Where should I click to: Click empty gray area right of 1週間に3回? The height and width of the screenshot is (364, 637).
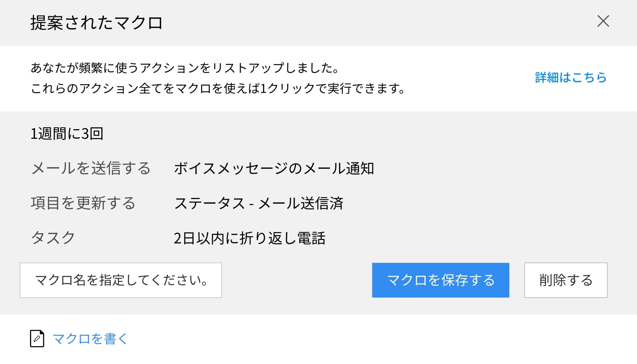(x=341, y=133)
